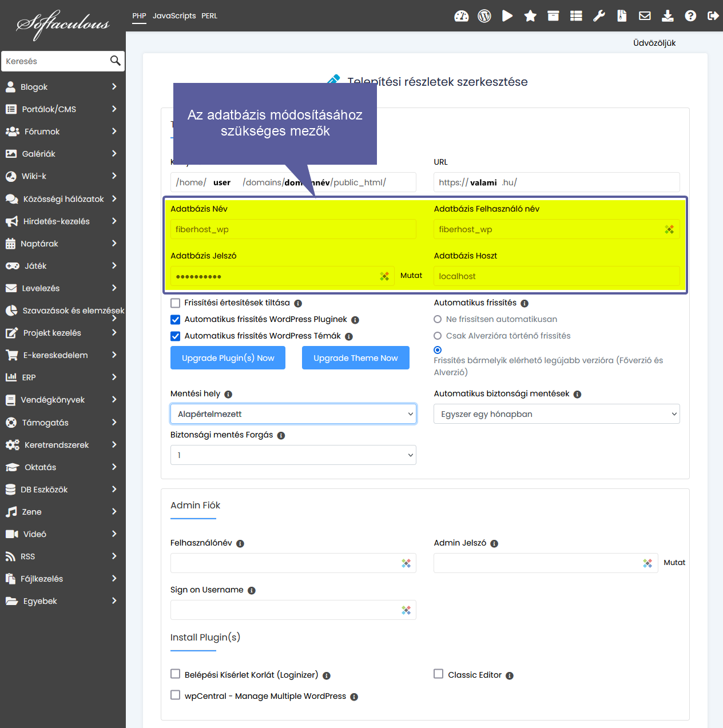Open the Egyebek menu item
This screenshot has width=723, height=728.
point(63,601)
